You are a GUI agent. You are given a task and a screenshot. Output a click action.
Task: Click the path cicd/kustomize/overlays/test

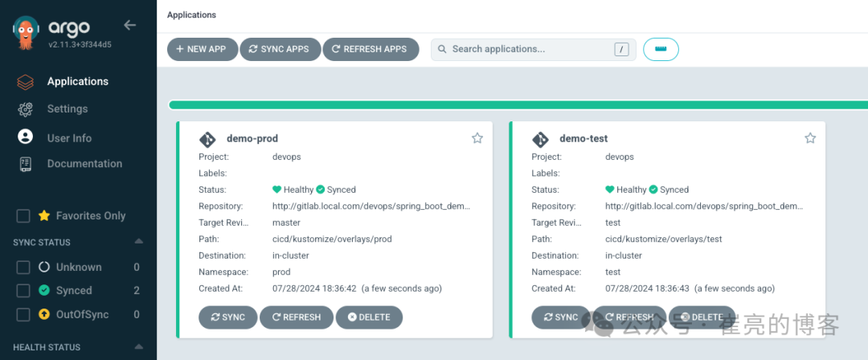point(664,239)
